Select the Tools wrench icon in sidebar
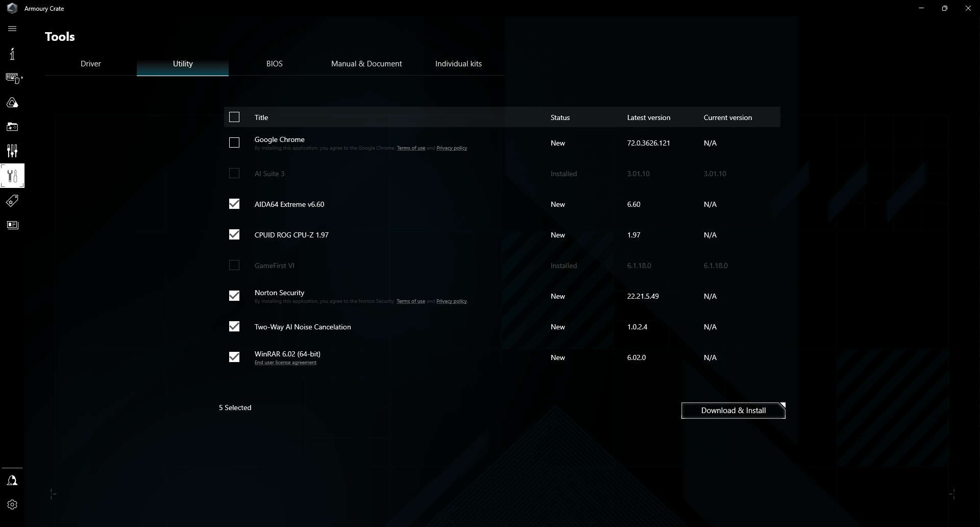 point(12,176)
